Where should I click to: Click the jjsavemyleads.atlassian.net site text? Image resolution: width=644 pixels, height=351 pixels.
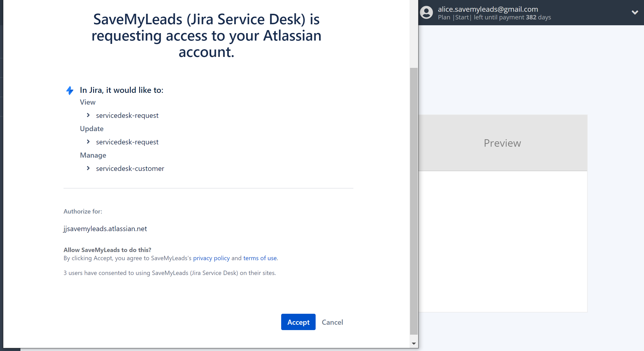(105, 229)
